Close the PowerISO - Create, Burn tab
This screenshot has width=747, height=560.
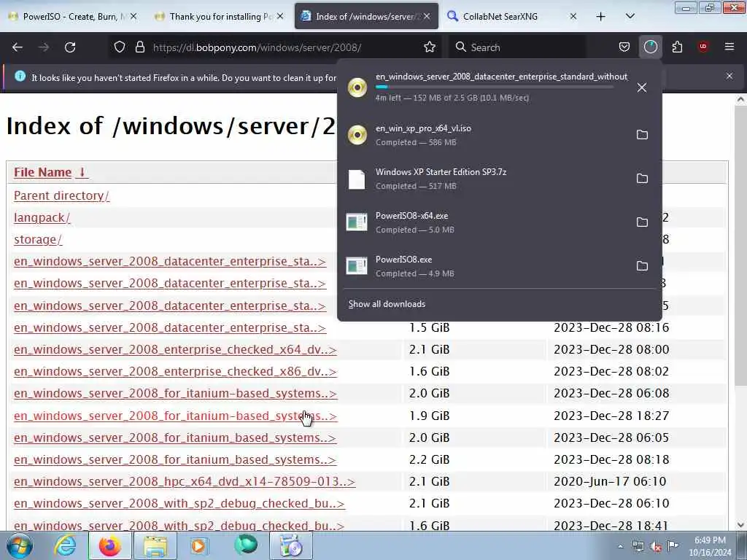coord(134,17)
